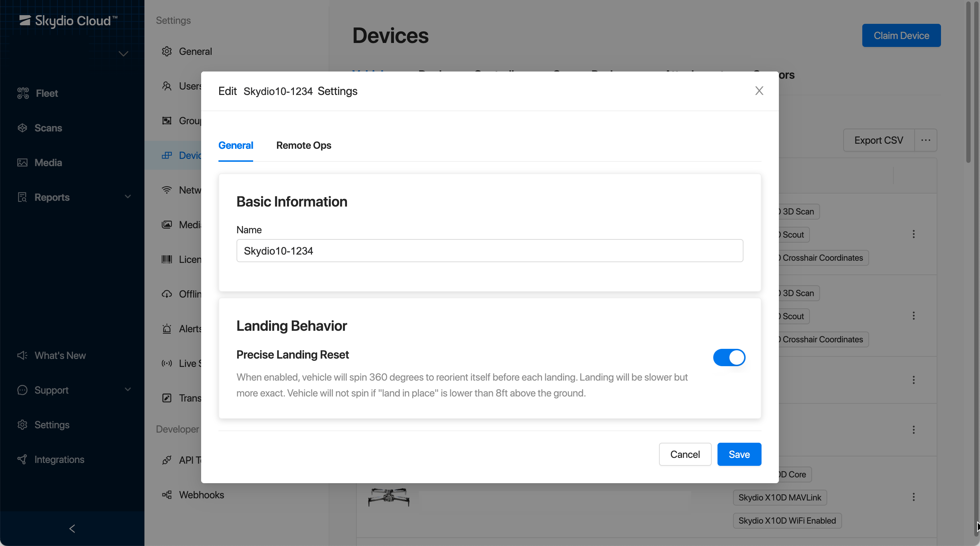Click the Save button
This screenshot has height=546, width=980.
tap(739, 454)
